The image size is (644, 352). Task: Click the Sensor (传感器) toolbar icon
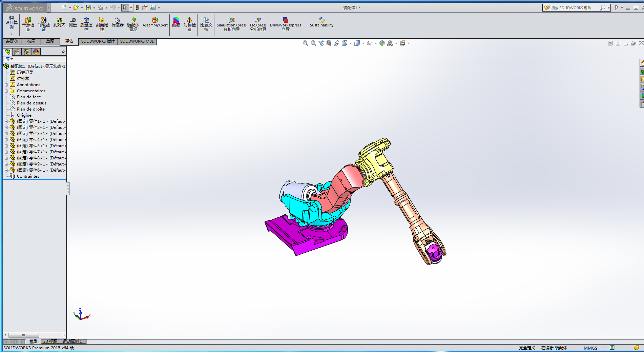[x=117, y=22]
